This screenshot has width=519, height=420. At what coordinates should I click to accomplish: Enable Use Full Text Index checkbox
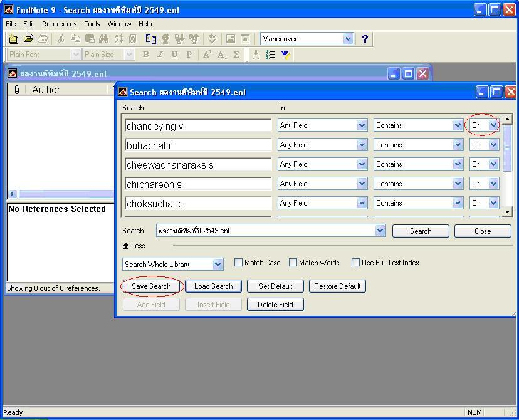355,263
